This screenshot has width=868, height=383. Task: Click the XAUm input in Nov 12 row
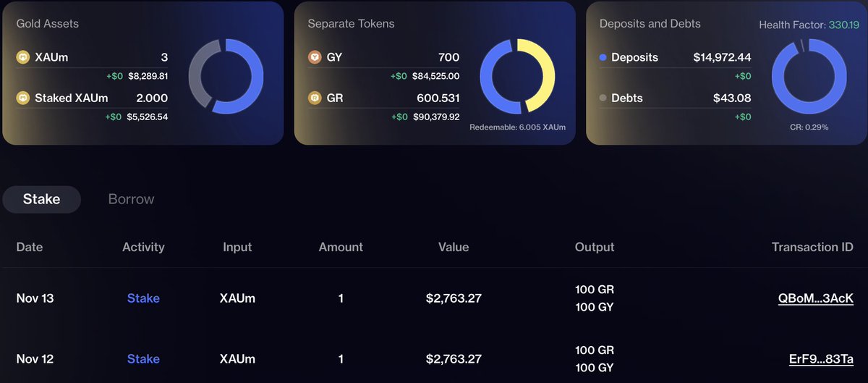(237, 359)
